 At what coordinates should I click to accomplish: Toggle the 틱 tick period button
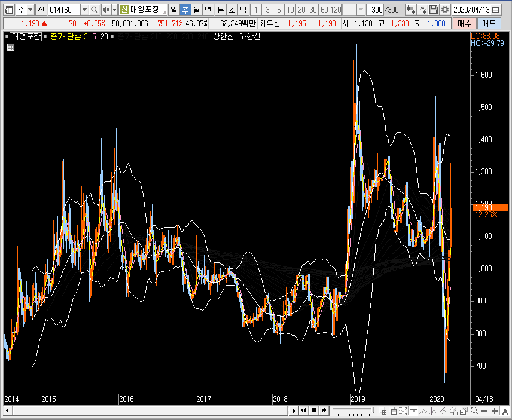coord(243,10)
